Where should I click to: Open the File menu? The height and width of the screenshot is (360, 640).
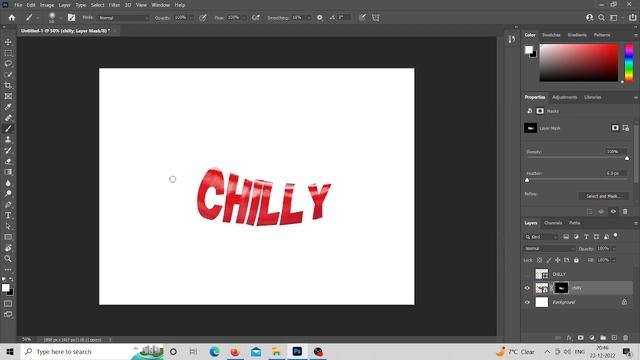click(18, 5)
